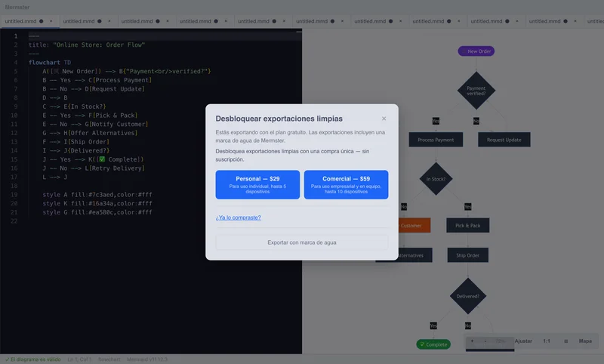Click Ajustar to fit the diagram
604x364 pixels.
[523, 341]
